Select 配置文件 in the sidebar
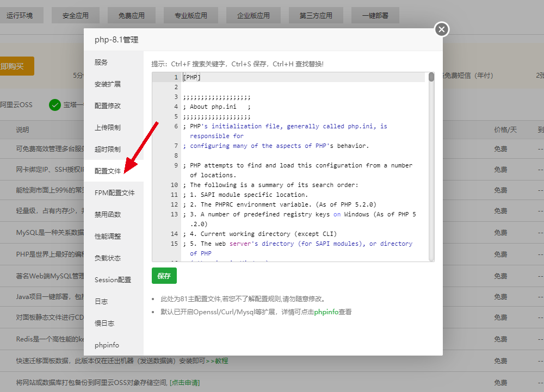544x392 pixels. pos(108,171)
